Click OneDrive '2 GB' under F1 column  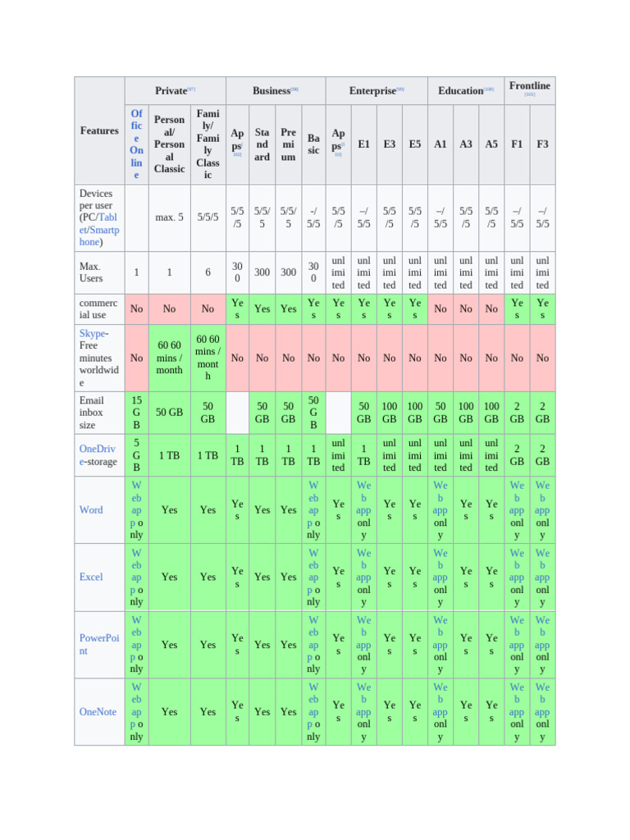pyautogui.click(x=517, y=454)
